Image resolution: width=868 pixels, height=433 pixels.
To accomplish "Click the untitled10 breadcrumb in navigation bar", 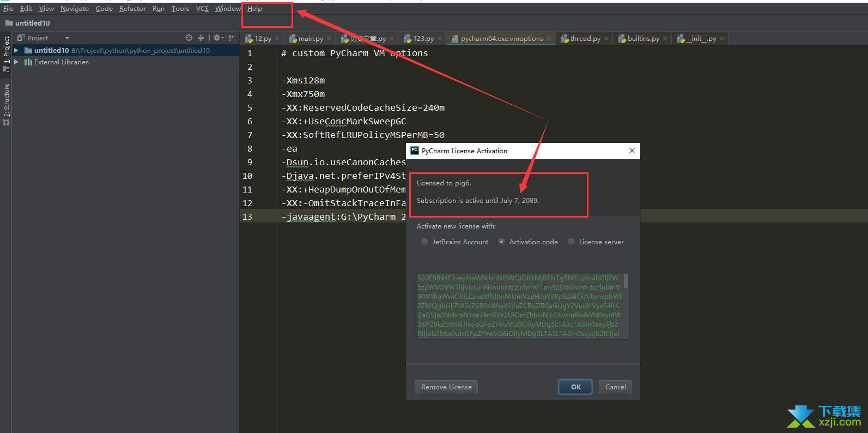I will click(x=28, y=23).
